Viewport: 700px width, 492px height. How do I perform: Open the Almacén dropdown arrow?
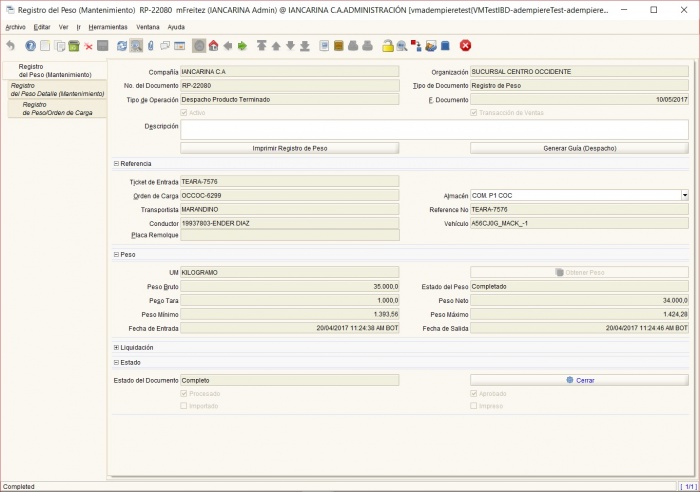tap(684, 195)
